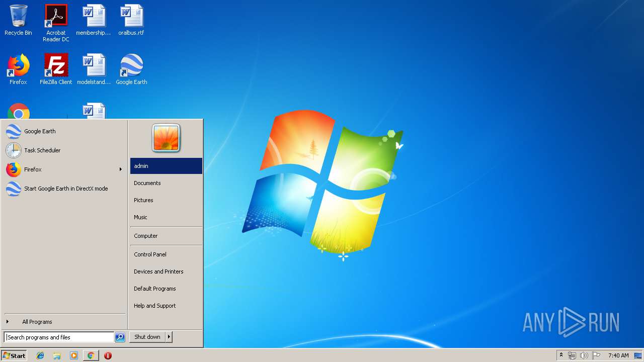Open the Pictures library link
This screenshot has height=362, width=644.
click(x=166, y=200)
